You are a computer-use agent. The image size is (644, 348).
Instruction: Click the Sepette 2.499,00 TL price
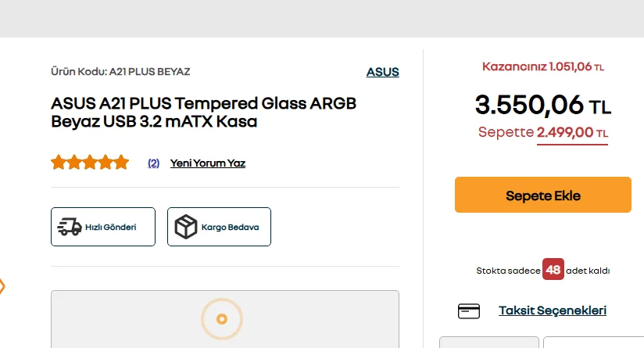543,133
